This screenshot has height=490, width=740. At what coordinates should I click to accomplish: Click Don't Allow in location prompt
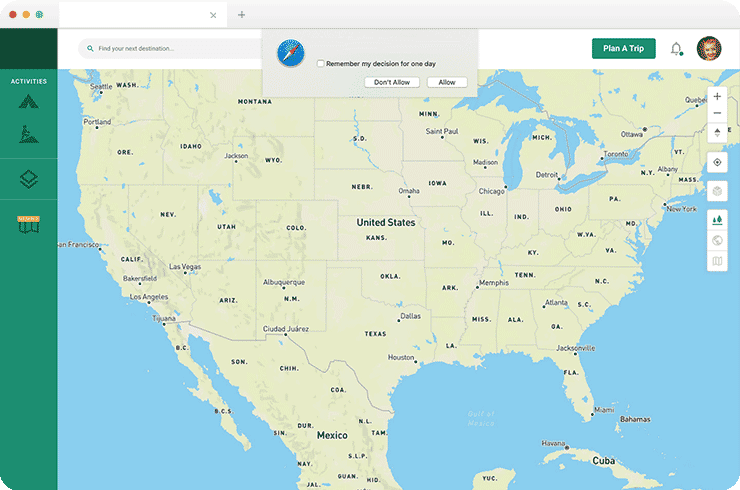coord(391,82)
